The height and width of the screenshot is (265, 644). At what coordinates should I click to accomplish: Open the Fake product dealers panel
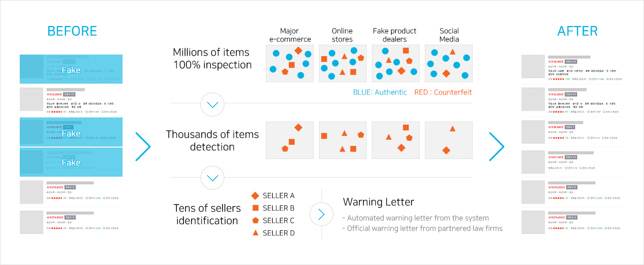(396, 63)
